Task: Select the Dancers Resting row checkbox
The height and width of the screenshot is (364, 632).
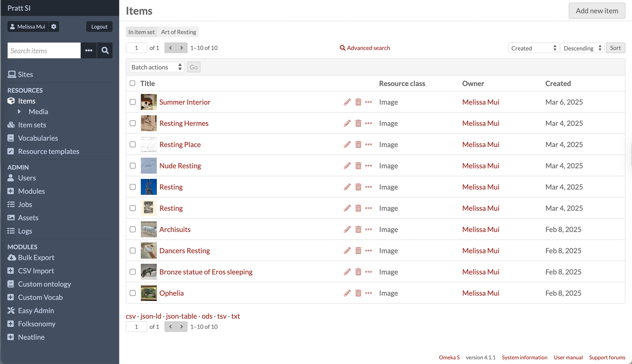Action: (132, 251)
